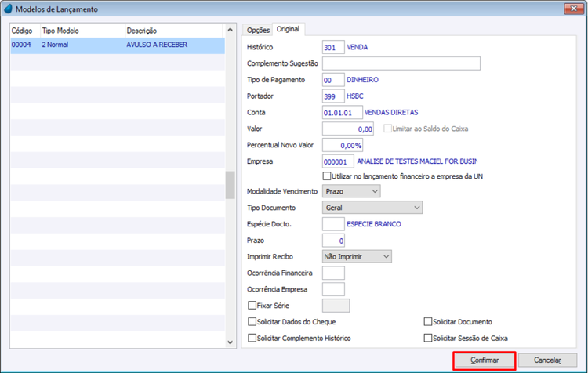Viewport: 588px width, 373px height.
Task: Click the list scroll down arrow
Action: pyautogui.click(x=230, y=342)
